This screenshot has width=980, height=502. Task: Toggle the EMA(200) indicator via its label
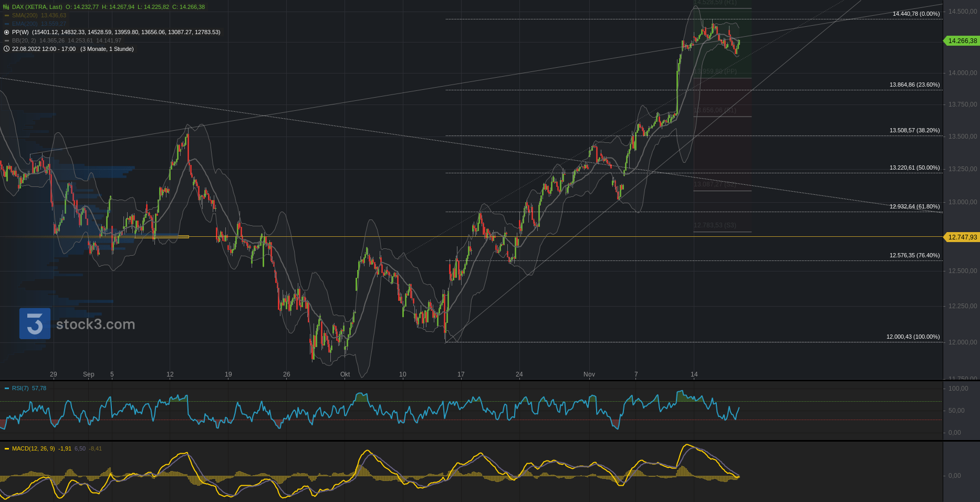(x=25, y=24)
